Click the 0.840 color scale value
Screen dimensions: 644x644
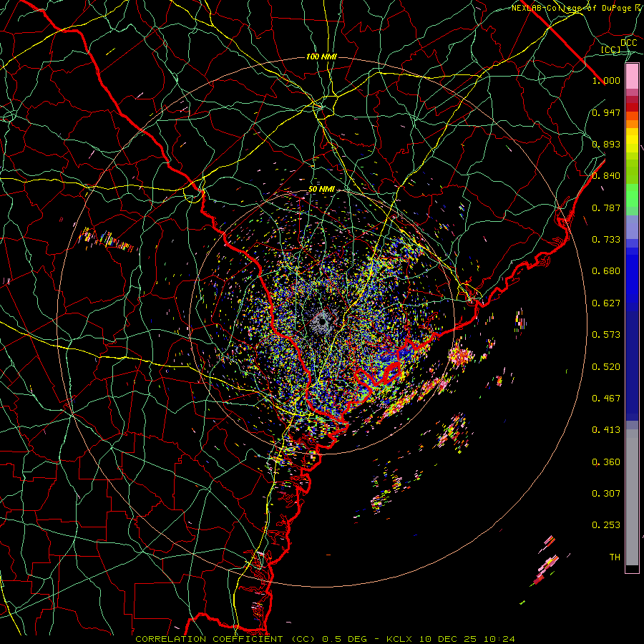(606, 176)
